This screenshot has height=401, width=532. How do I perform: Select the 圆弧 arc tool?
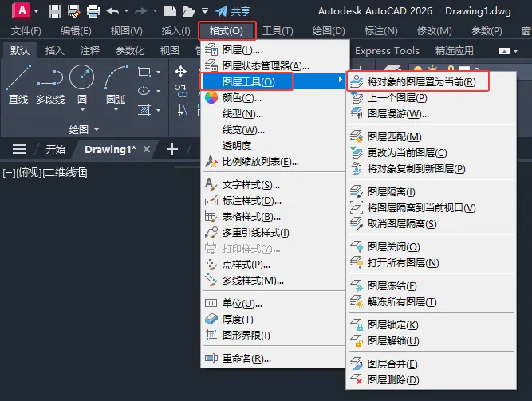tap(116, 85)
